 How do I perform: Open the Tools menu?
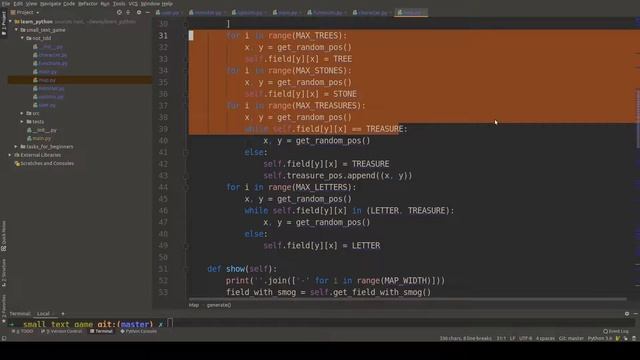point(119,4)
